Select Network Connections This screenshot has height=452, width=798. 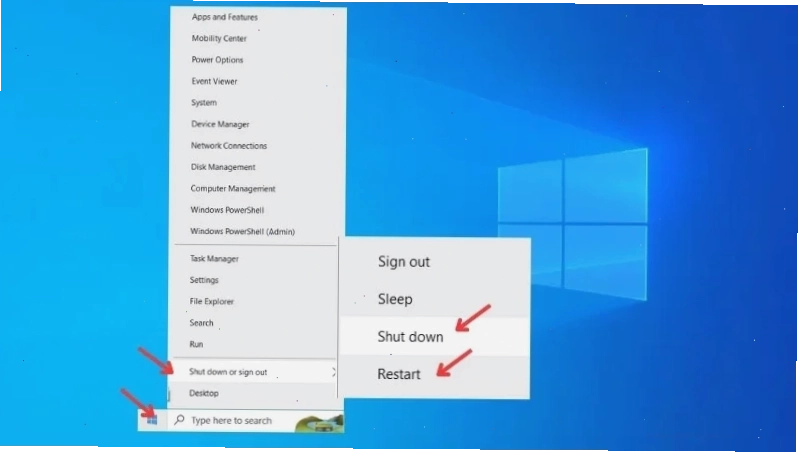tap(229, 146)
